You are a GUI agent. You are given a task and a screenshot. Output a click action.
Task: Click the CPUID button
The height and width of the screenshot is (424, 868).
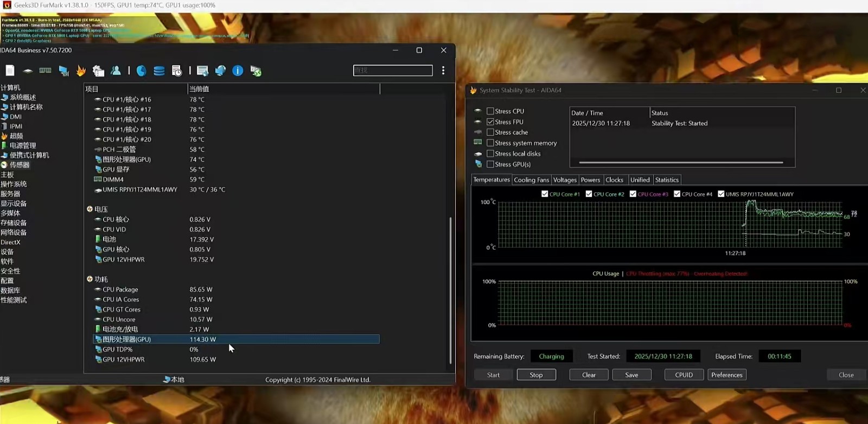point(684,375)
